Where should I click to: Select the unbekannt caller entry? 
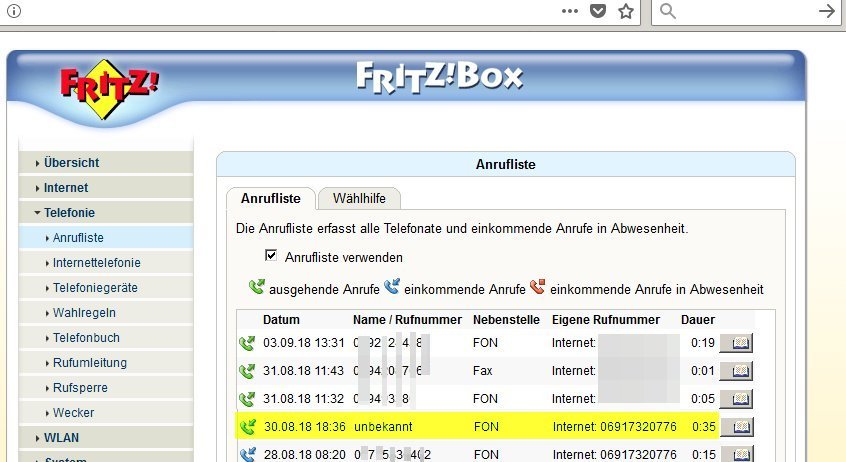[x=383, y=427]
